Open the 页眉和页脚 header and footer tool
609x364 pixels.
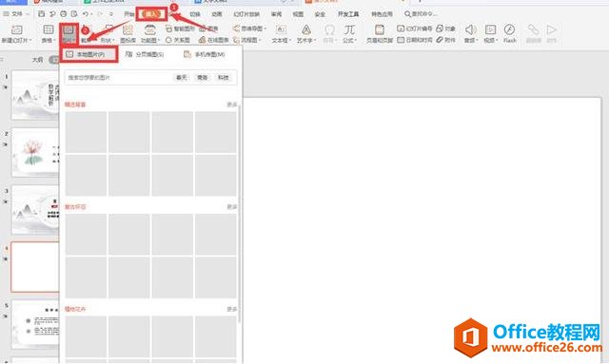[380, 34]
